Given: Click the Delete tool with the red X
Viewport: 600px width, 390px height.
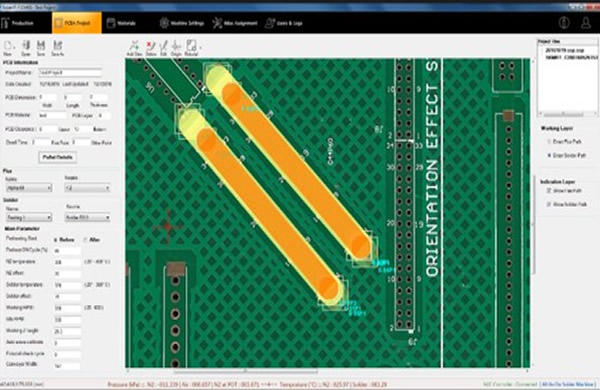Looking at the screenshot, I should pos(151,46).
